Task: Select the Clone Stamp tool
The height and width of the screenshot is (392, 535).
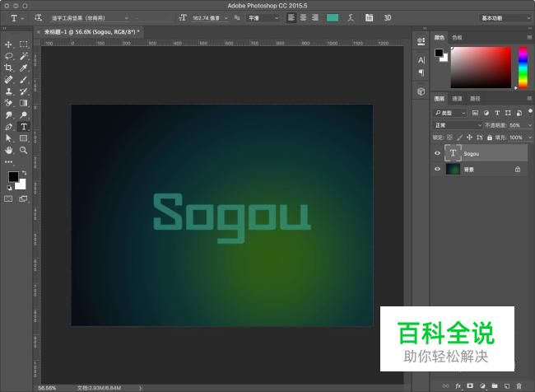Action: [x=8, y=91]
